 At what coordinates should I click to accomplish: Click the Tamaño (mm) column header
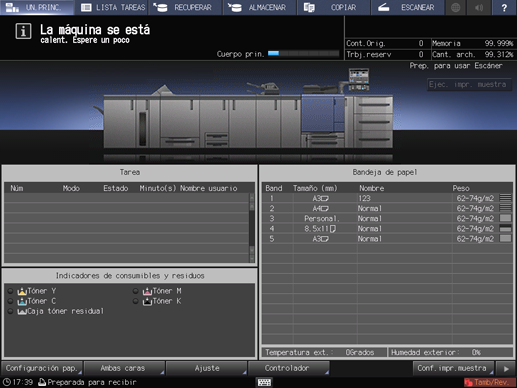point(315,188)
